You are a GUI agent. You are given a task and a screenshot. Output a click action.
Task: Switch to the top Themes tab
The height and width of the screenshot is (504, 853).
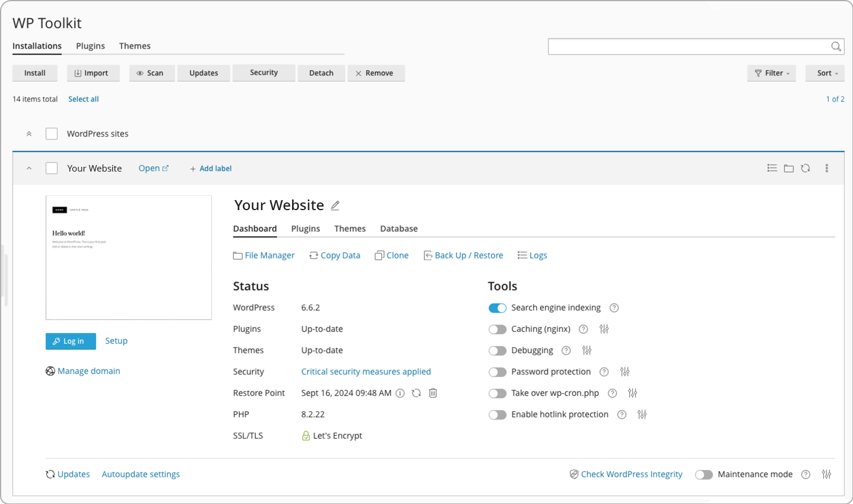tap(135, 46)
